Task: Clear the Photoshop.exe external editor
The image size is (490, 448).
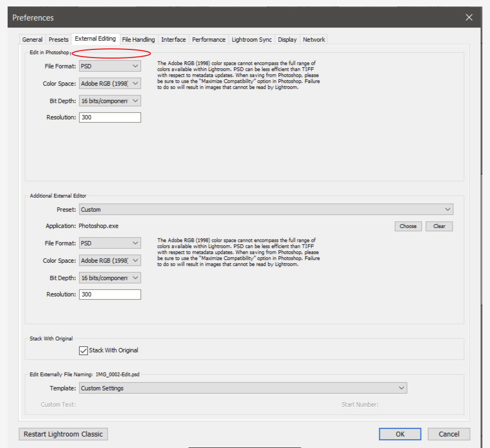Action: click(x=439, y=226)
